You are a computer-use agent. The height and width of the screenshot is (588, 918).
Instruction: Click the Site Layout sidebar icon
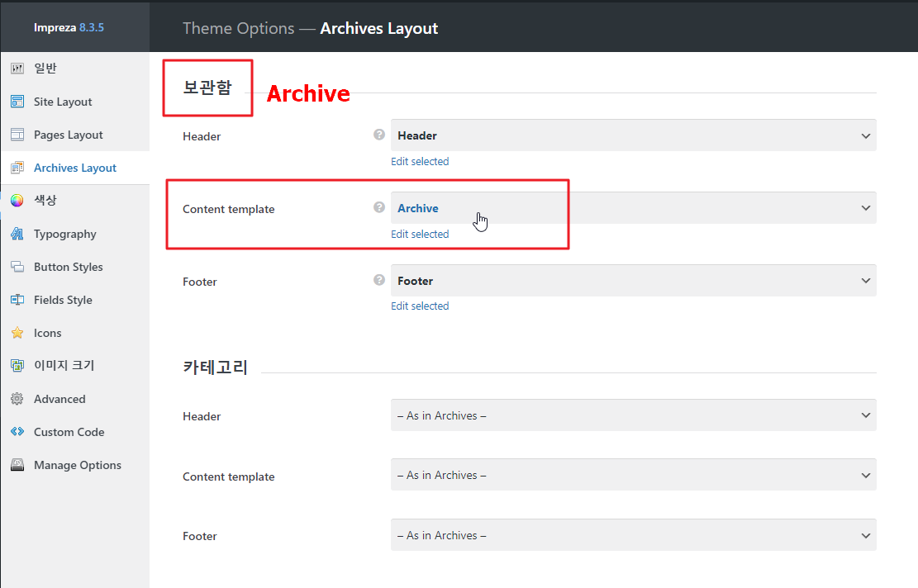pyautogui.click(x=17, y=102)
